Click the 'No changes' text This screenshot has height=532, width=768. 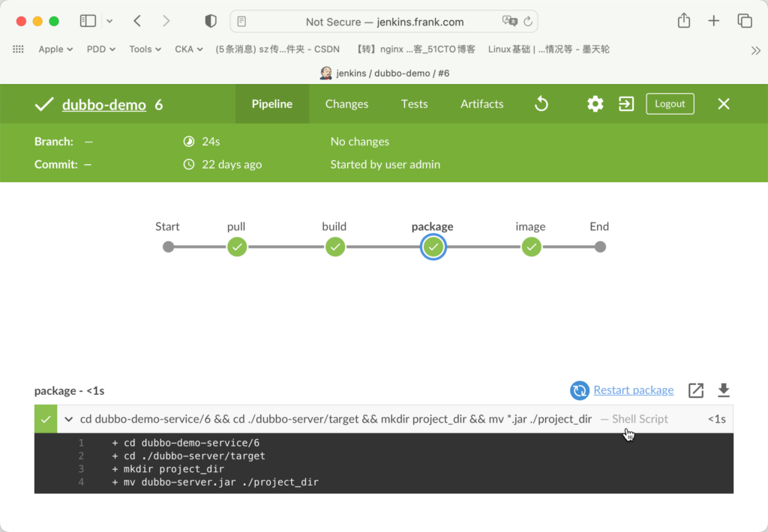tap(359, 142)
